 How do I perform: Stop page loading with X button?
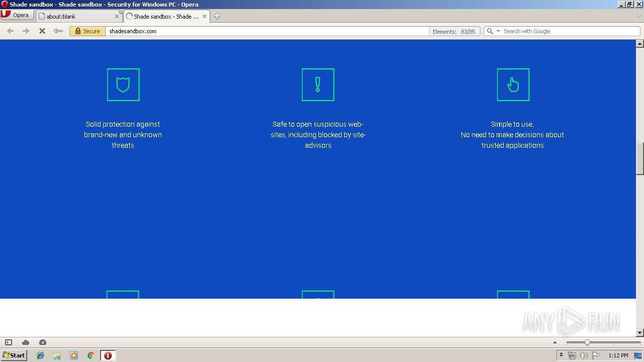point(42,31)
